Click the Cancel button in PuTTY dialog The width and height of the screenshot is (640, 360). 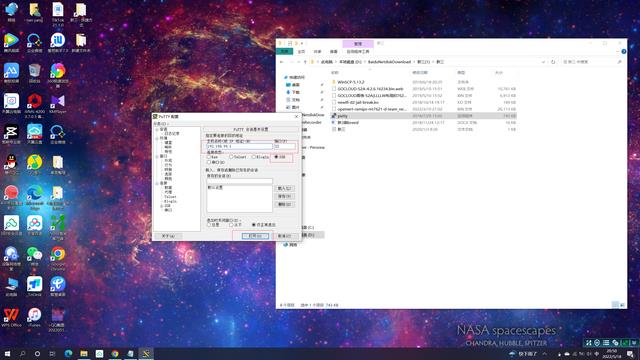point(284,236)
